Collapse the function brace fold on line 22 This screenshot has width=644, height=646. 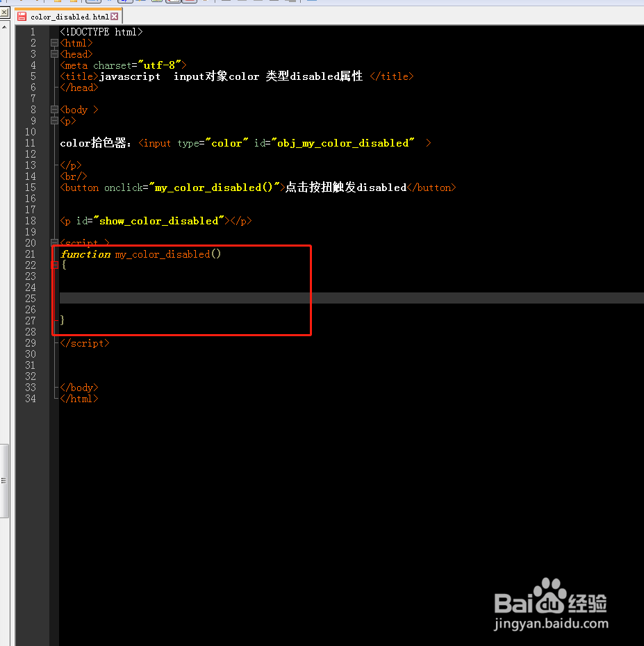point(54,265)
